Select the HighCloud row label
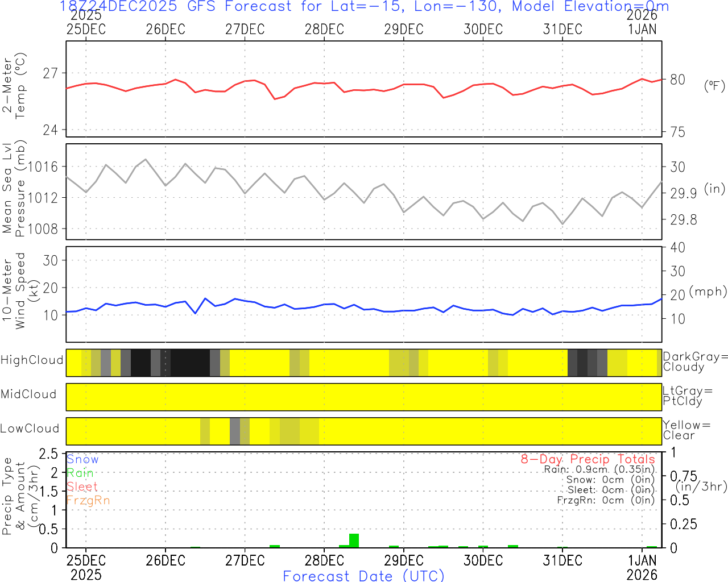Image resolution: width=728 pixels, height=582 pixels. (32, 360)
